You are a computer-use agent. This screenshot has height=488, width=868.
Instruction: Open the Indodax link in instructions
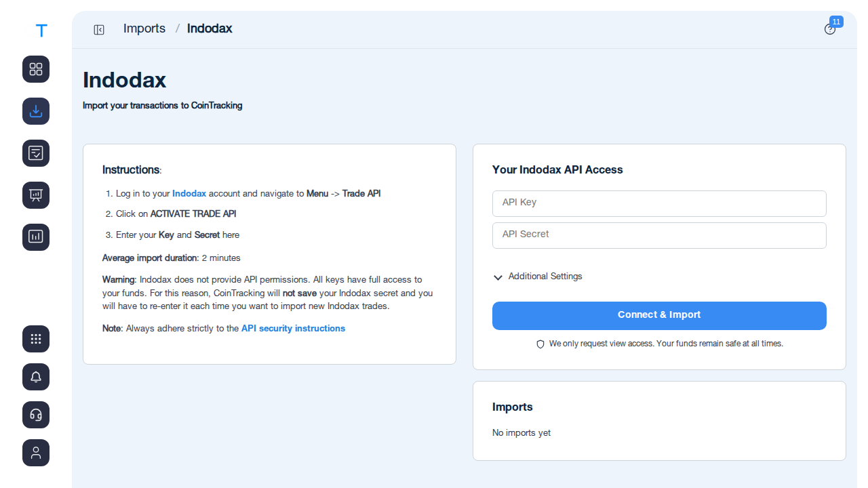tap(189, 194)
